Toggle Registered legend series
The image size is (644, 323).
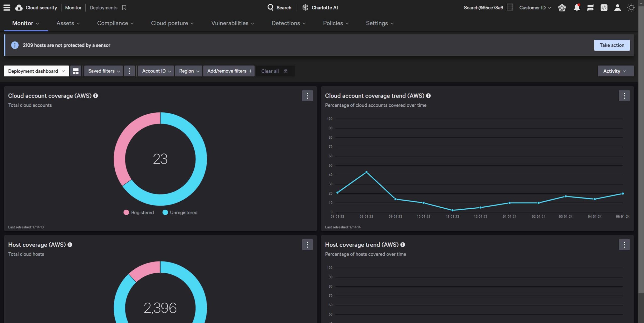(139, 212)
